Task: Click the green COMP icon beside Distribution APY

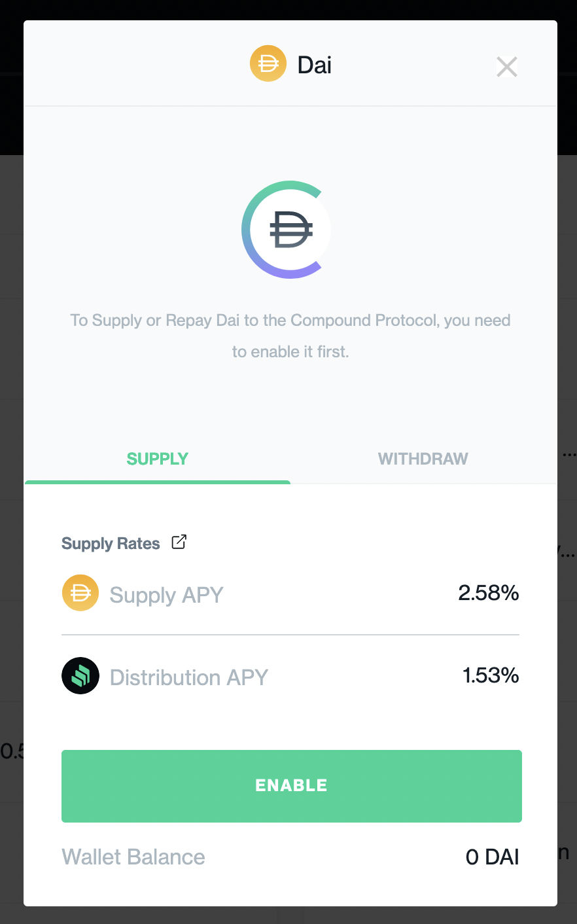Action: tap(80, 676)
